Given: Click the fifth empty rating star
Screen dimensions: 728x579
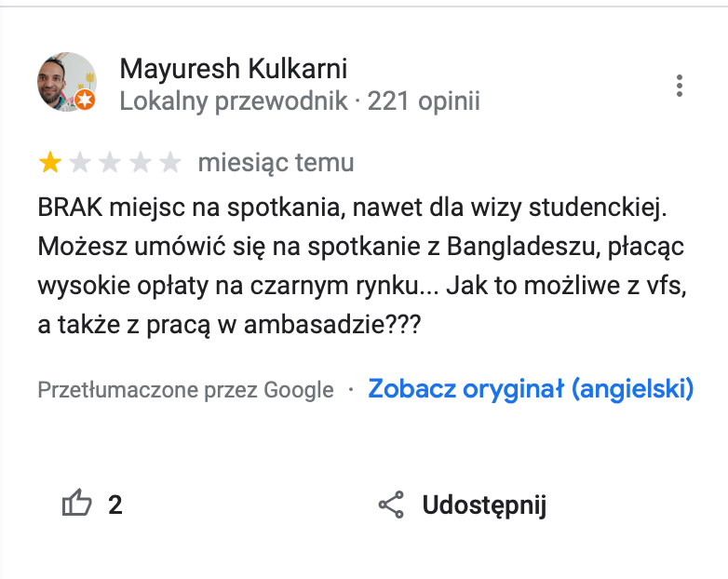Looking at the screenshot, I should 169,164.
